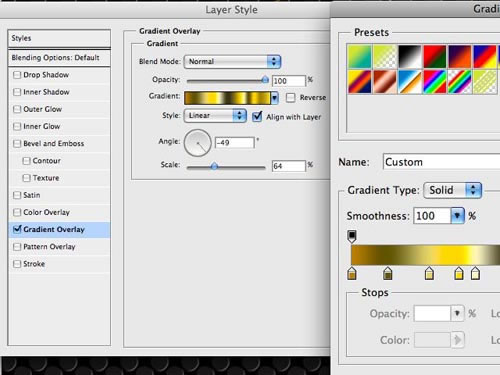Viewport: 500px width, 375px height.
Task: Open the Style Linear dropdown
Action: [x=215, y=116]
